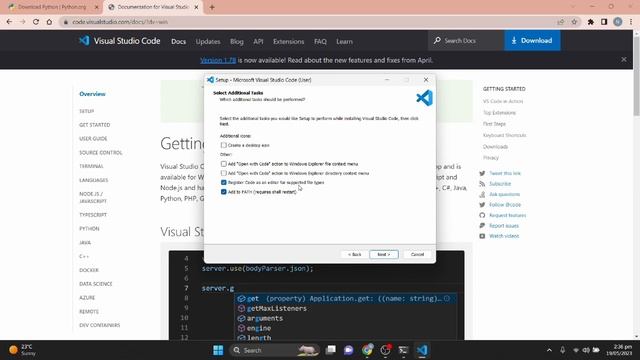Expand the SOURCE CONTROL sidebar section
Viewport: 640px width, 360px height.
(x=101, y=153)
